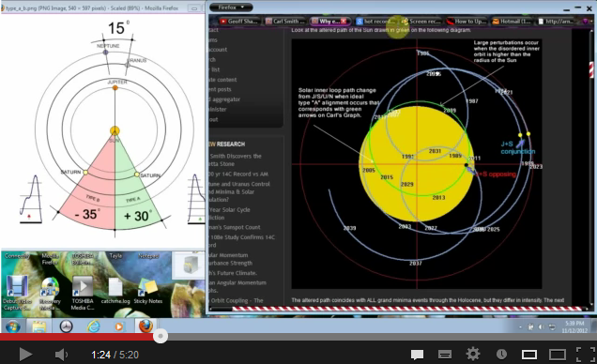Enter fullscreen mode
The width and height of the screenshot is (597, 364).
coord(585,355)
